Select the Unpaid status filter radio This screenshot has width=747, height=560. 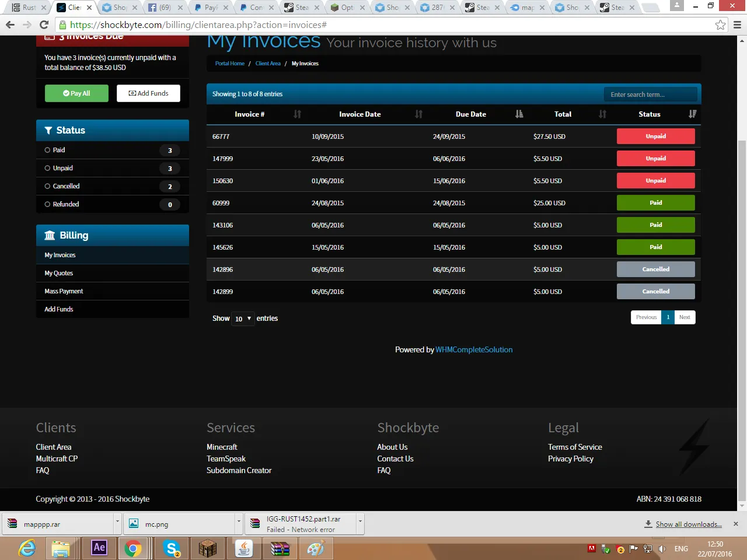click(48, 168)
